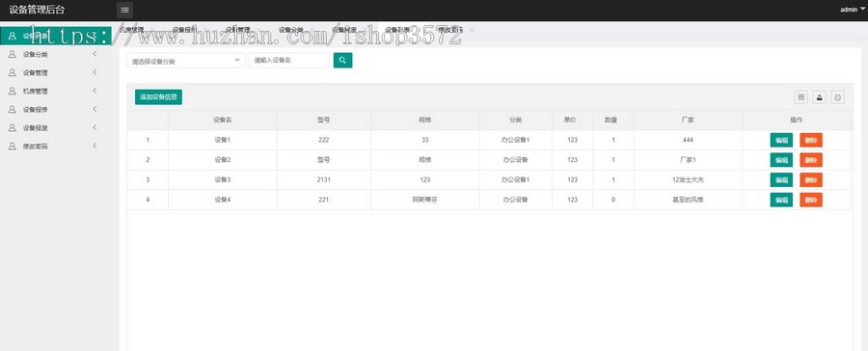This screenshot has width=868, height=351.
Task: Switch to the 设备报修 tab
Action: [184, 30]
